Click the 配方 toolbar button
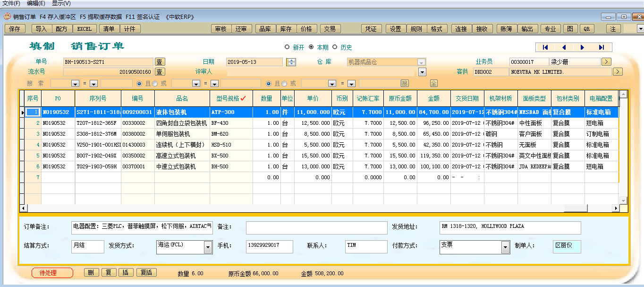This screenshot has height=287, width=644. point(61,29)
